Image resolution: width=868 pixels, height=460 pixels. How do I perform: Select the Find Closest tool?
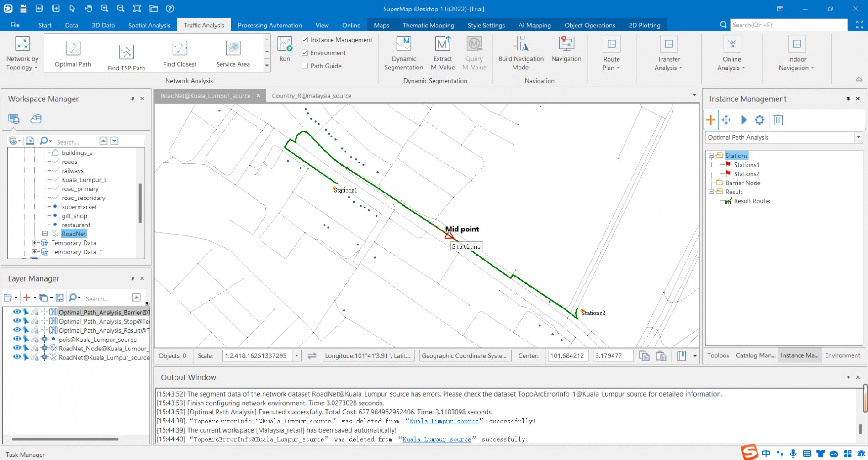pyautogui.click(x=180, y=54)
